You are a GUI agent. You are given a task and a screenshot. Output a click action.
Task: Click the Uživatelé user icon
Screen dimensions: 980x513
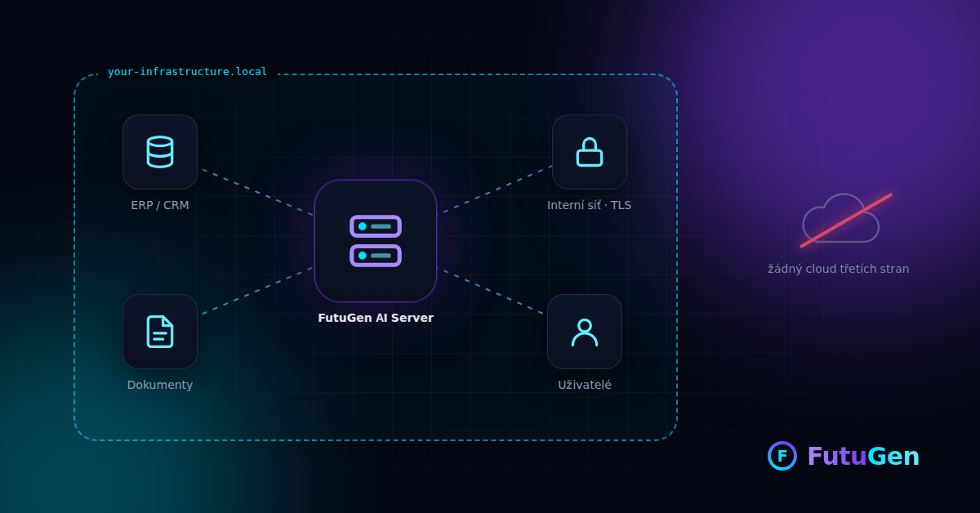pos(585,332)
